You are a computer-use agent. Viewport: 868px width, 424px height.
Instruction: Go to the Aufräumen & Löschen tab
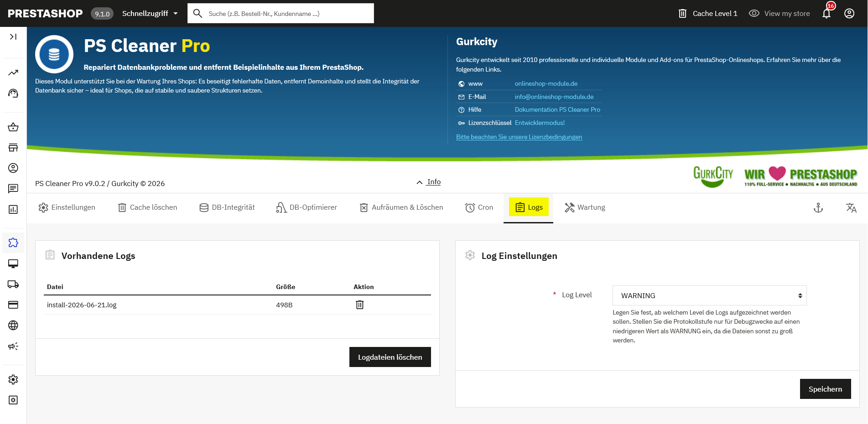pos(401,207)
